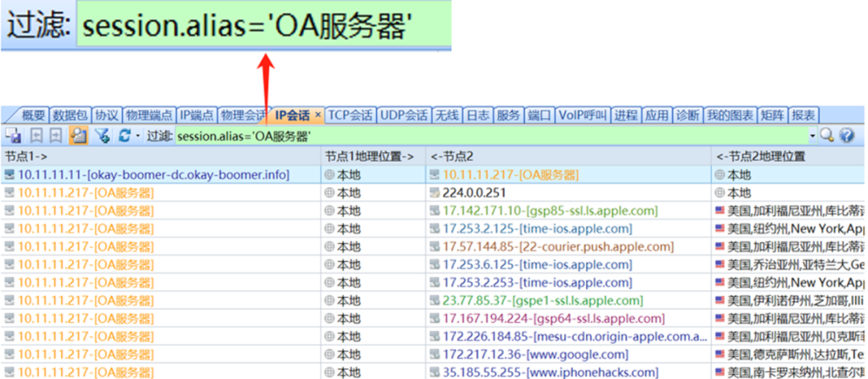Switch to the 服务 tab
Viewport: 868px width, 379px height.
(508, 115)
